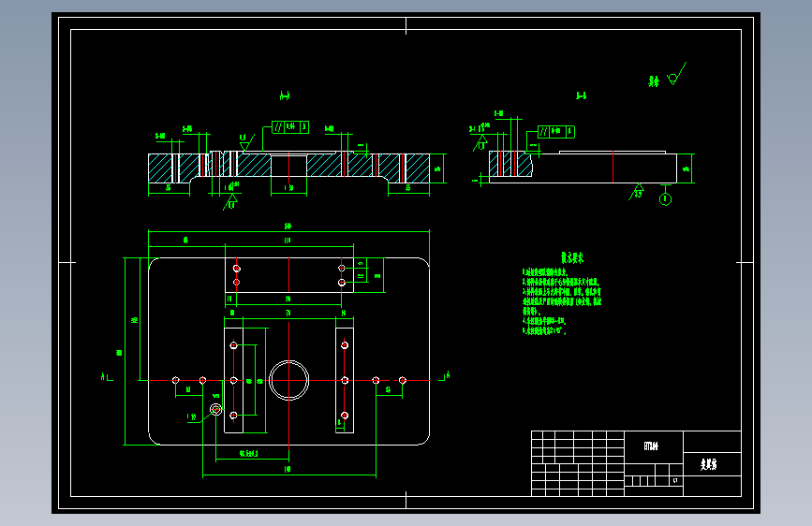Select the green technical requirements heading
Image resolution: width=812 pixels, height=526 pixels.
click(572, 257)
